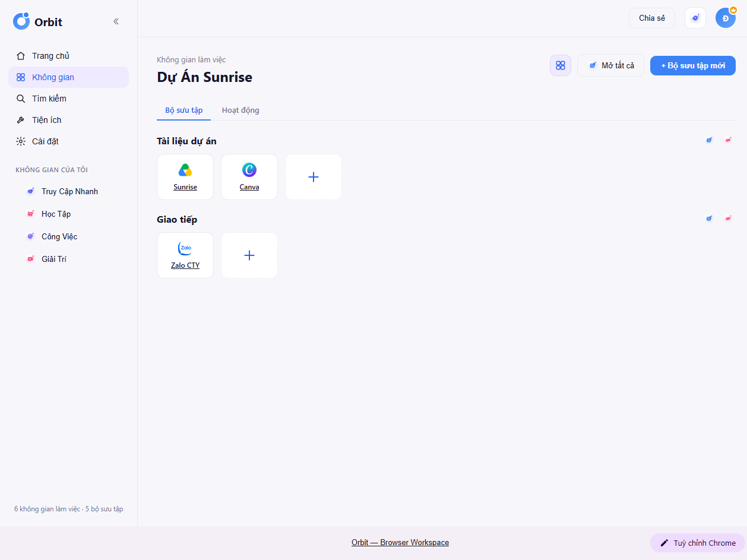Open the Zalo CTY shortcut
Image resolution: width=747 pixels, height=560 pixels.
(x=185, y=255)
